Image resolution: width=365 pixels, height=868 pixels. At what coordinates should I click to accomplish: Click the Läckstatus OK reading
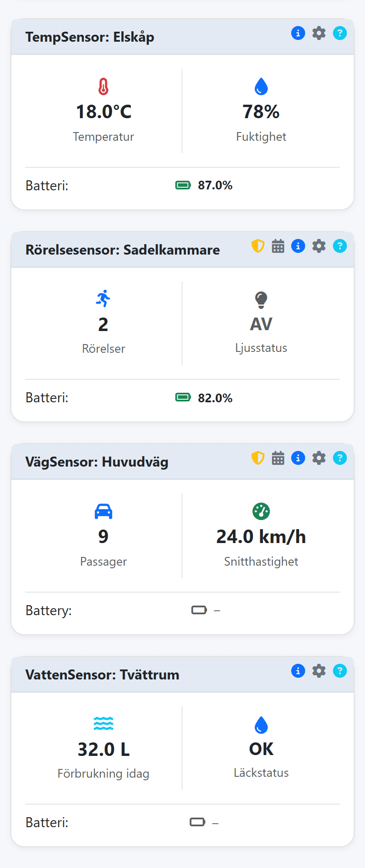coord(261,749)
